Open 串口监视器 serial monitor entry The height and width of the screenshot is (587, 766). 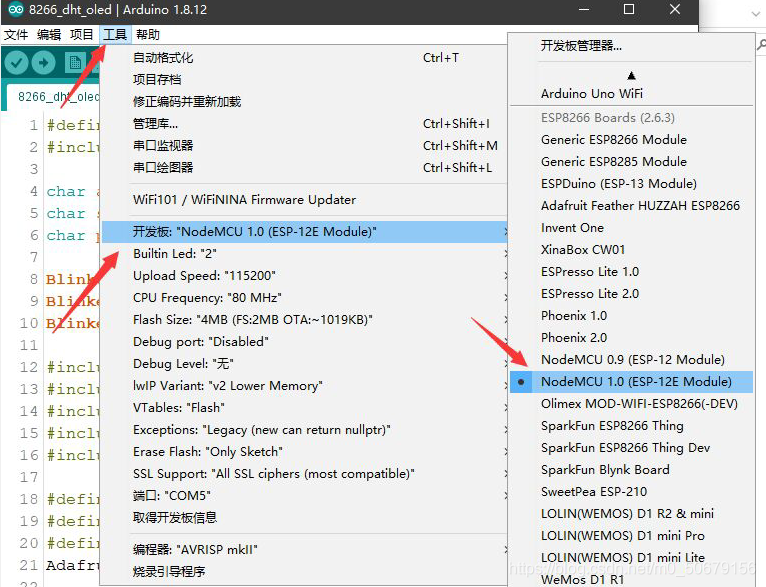click(x=305, y=146)
